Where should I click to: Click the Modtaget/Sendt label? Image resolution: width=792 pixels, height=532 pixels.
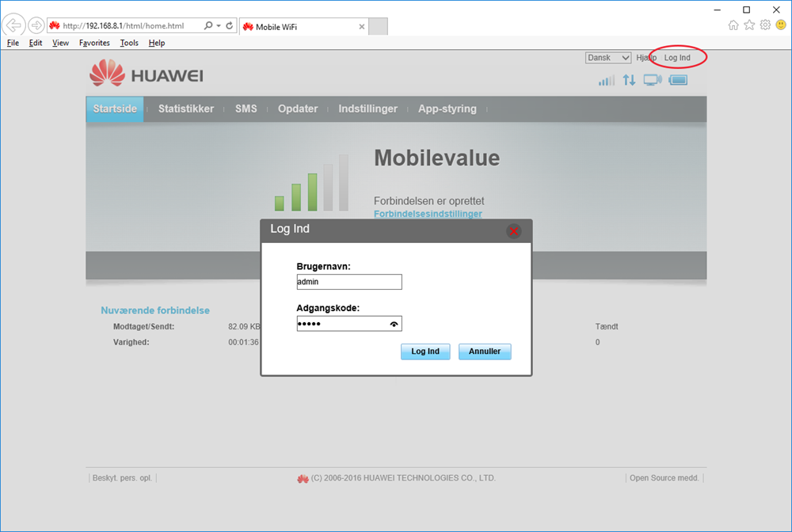(143, 327)
